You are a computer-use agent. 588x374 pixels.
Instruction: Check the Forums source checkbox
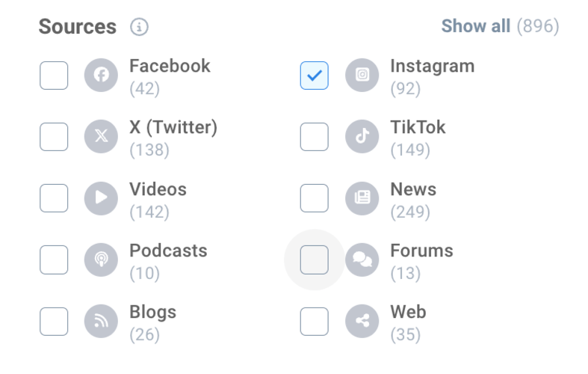(315, 260)
